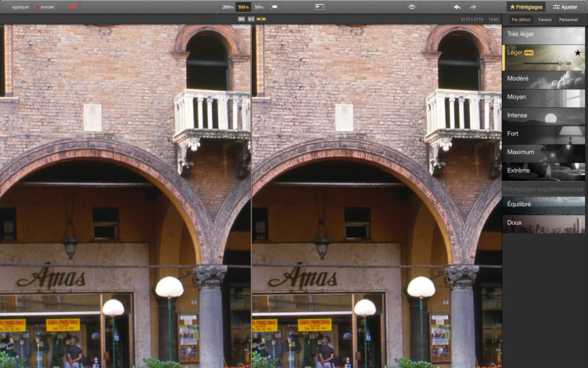This screenshot has height=368, width=588.
Task: Click the Avant label on the preview
Action: (238, 29)
